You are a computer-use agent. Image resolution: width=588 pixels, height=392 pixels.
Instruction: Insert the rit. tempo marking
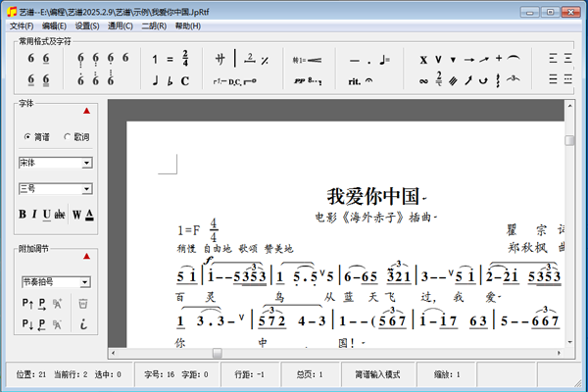(x=355, y=81)
